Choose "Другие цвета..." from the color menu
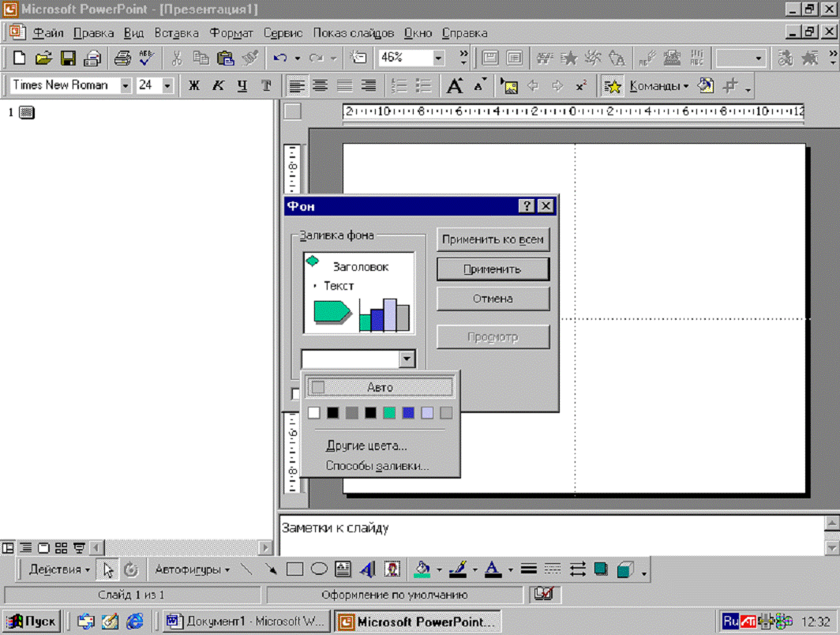Viewport: 840px width, 635px height. (x=366, y=445)
